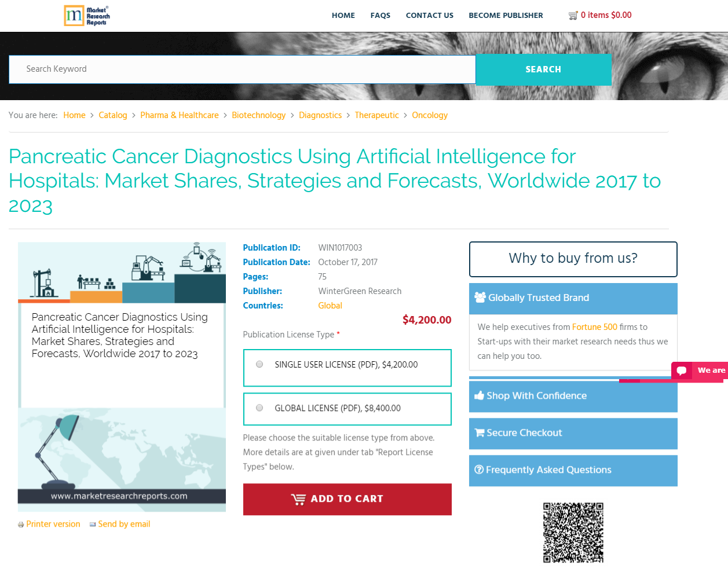728x569 pixels.
Task: Click the ADD TO CART button
Action: [347, 499]
